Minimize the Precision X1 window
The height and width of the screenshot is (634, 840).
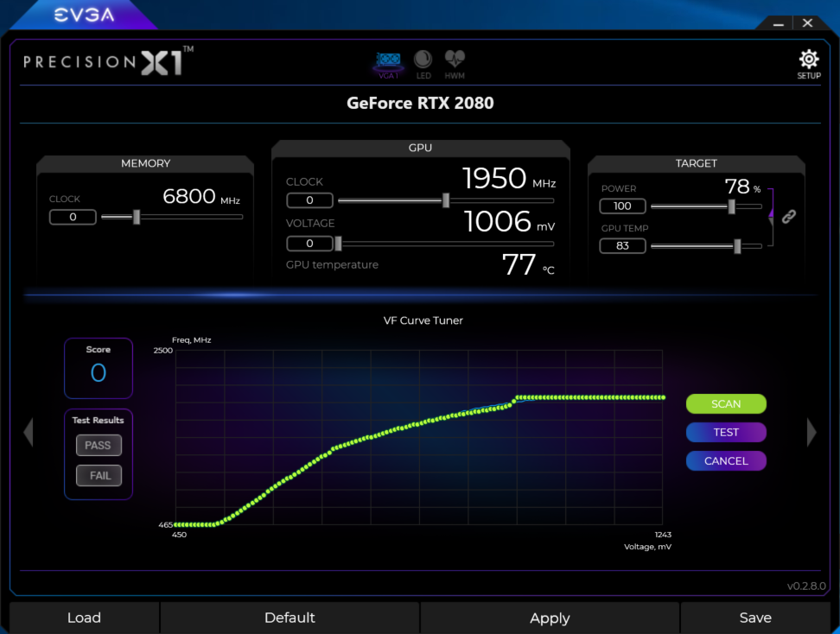(x=779, y=23)
